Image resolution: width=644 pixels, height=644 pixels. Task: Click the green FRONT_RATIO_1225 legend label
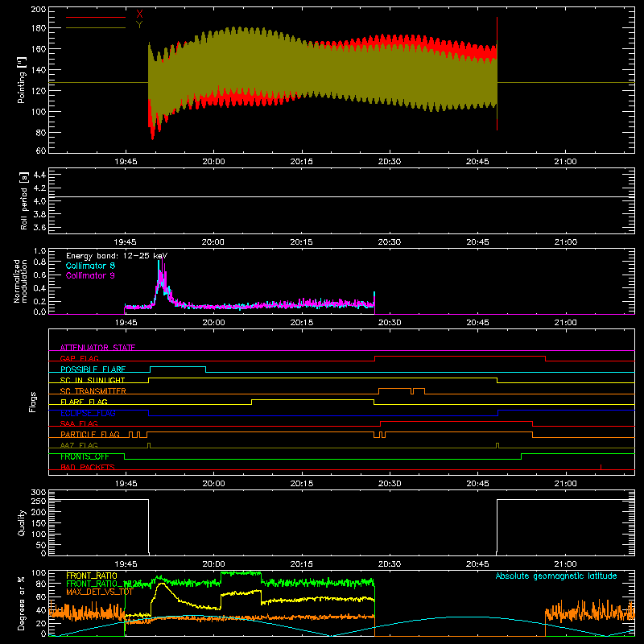tap(104, 584)
